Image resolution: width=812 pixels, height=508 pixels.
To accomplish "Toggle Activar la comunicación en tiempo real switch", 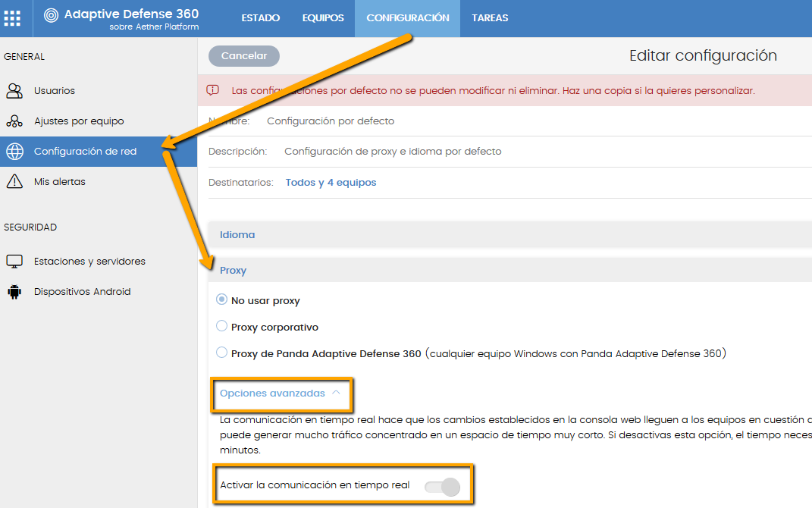I will point(442,487).
